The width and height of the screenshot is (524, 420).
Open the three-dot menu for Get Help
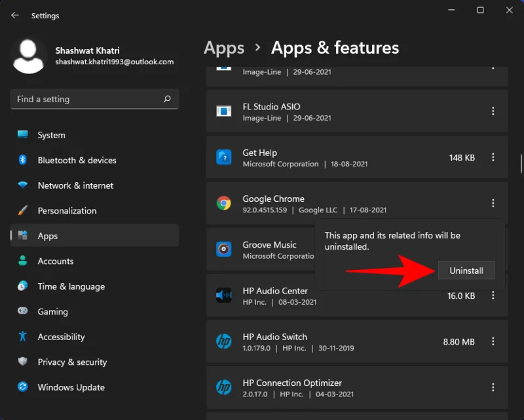click(493, 158)
